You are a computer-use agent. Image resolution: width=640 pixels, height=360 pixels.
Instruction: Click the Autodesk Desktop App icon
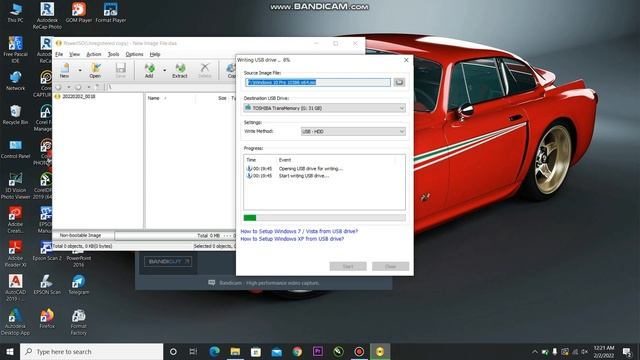15,322
